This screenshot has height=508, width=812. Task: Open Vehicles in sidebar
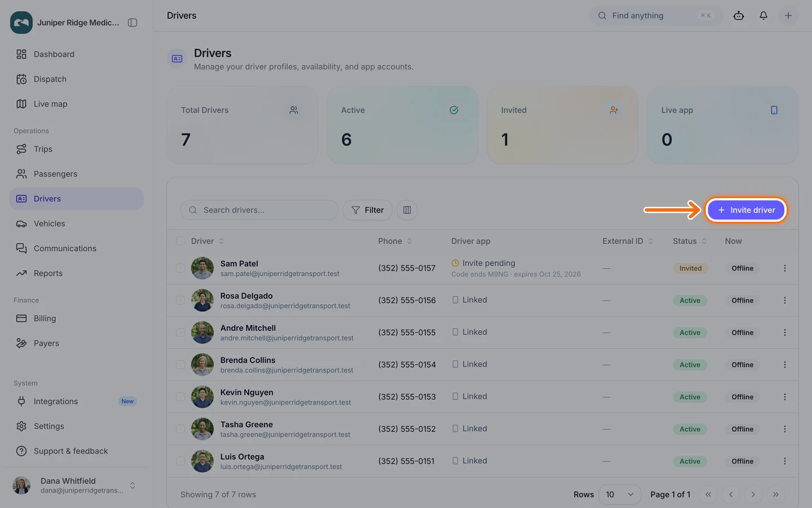76,224
